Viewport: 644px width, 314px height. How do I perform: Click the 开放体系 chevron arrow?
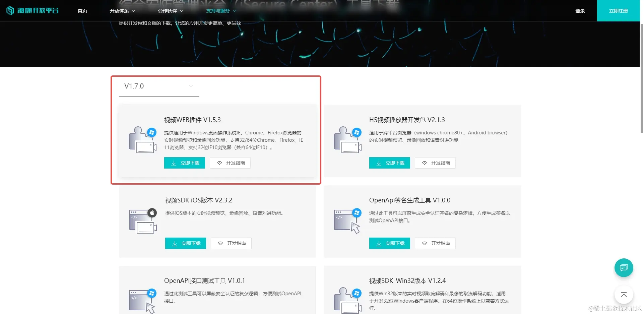[133, 11]
